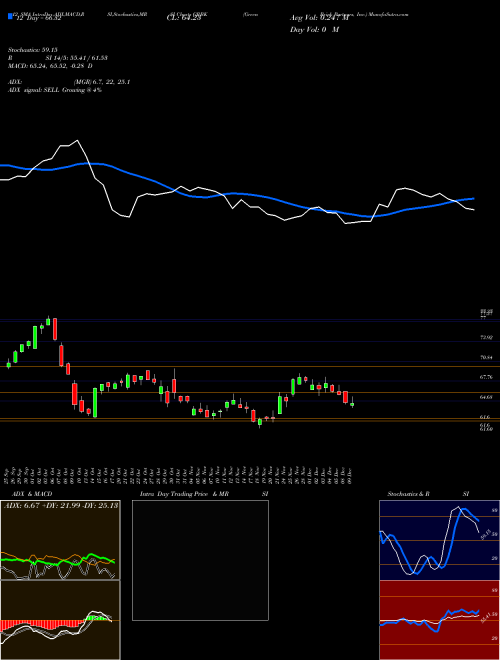Open the red RSI chart panel
This screenshot has width=500, height=660.
[x=439, y=620]
